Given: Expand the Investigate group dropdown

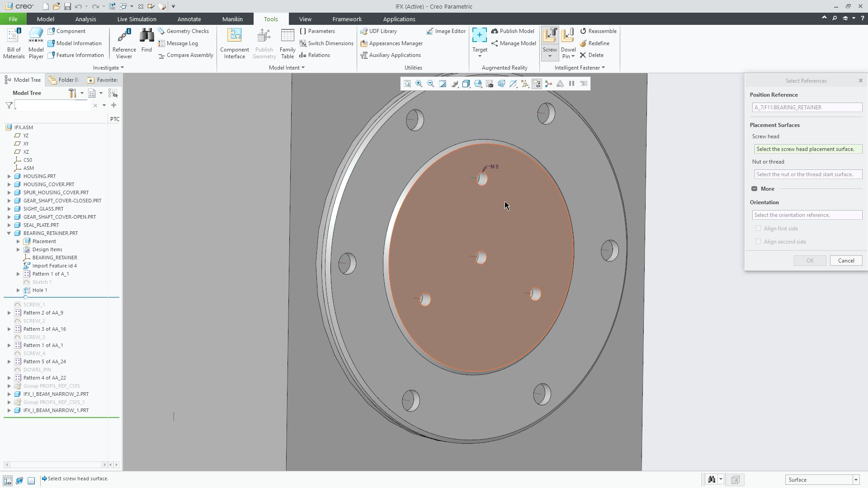Looking at the screenshot, I should point(108,68).
